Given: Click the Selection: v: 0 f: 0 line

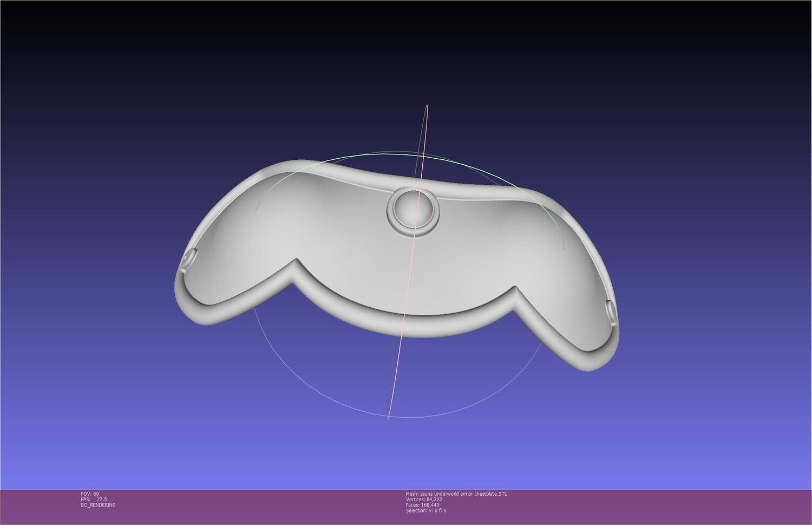Looking at the screenshot, I should click(x=426, y=510).
